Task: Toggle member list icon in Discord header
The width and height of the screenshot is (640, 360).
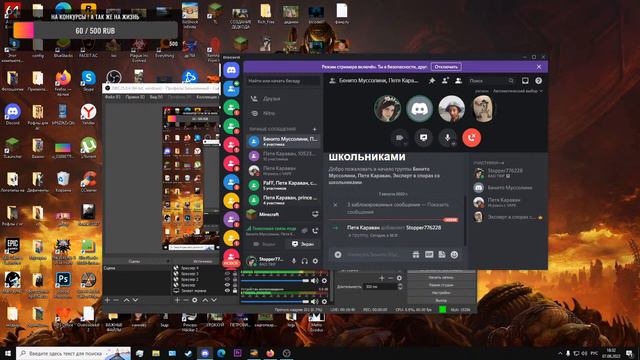Action: (x=458, y=81)
